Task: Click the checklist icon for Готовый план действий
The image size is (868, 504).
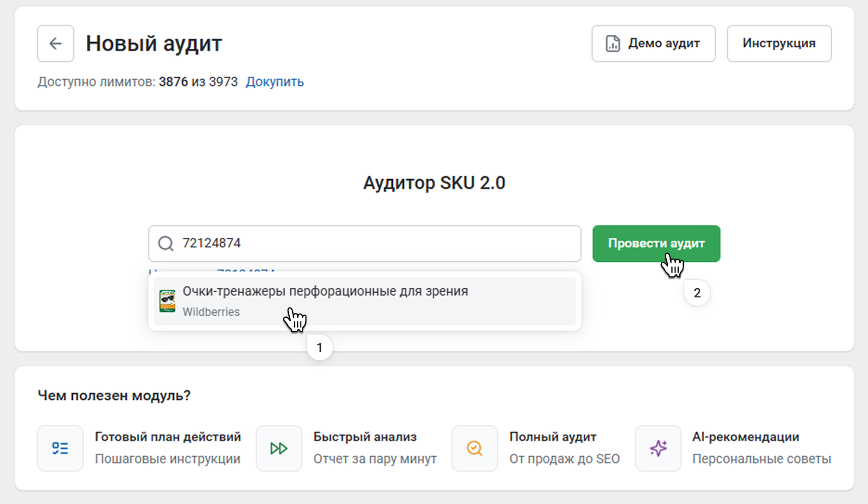Action: [x=60, y=448]
